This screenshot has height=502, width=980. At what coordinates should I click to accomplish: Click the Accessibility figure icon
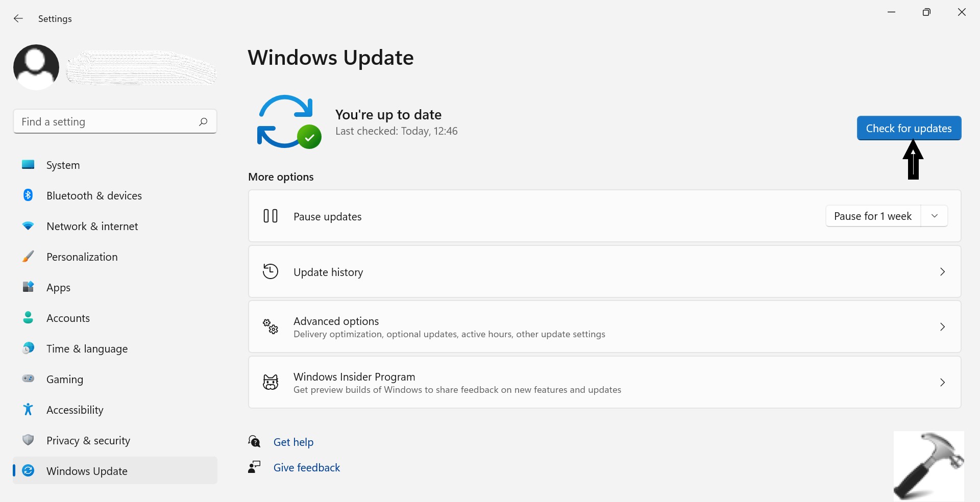pos(28,410)
